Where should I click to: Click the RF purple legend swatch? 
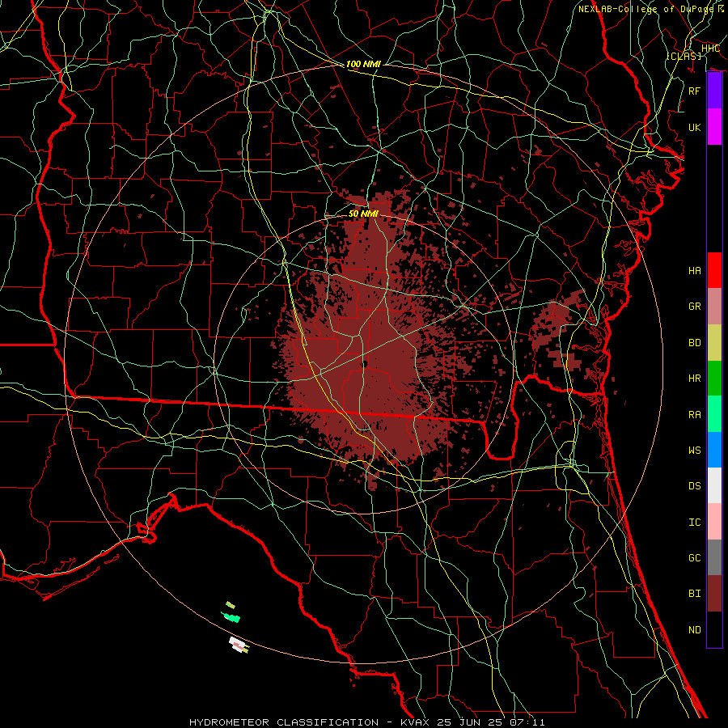point(714,91)
